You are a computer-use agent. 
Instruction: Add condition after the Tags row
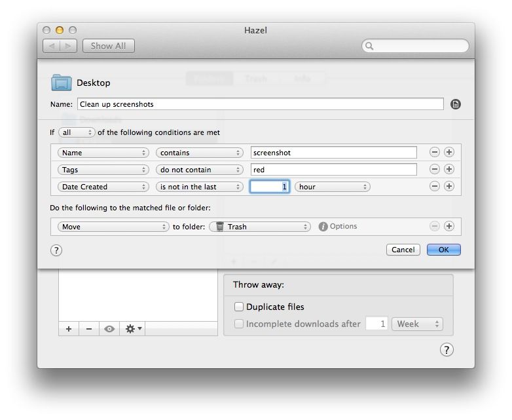449,169
